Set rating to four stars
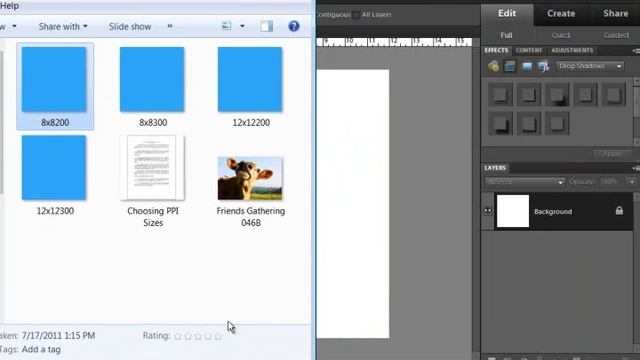640x360 pixels. point(208,336)
